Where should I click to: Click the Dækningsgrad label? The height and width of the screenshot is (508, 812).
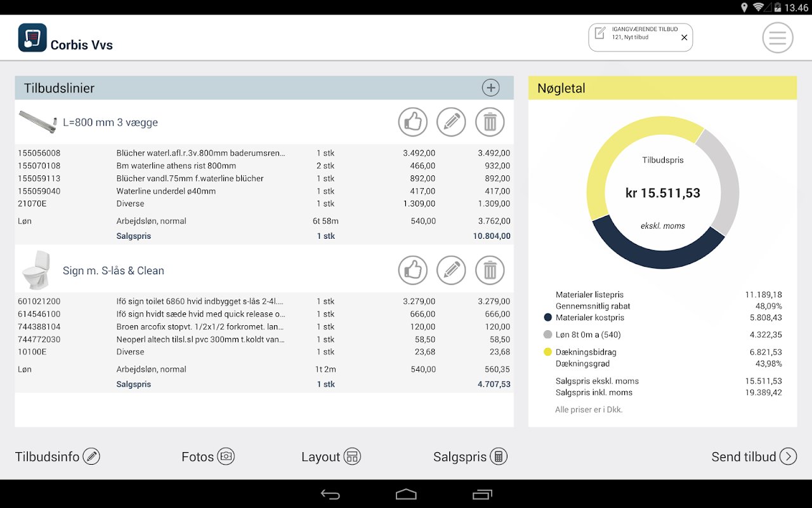pos(582,364)
